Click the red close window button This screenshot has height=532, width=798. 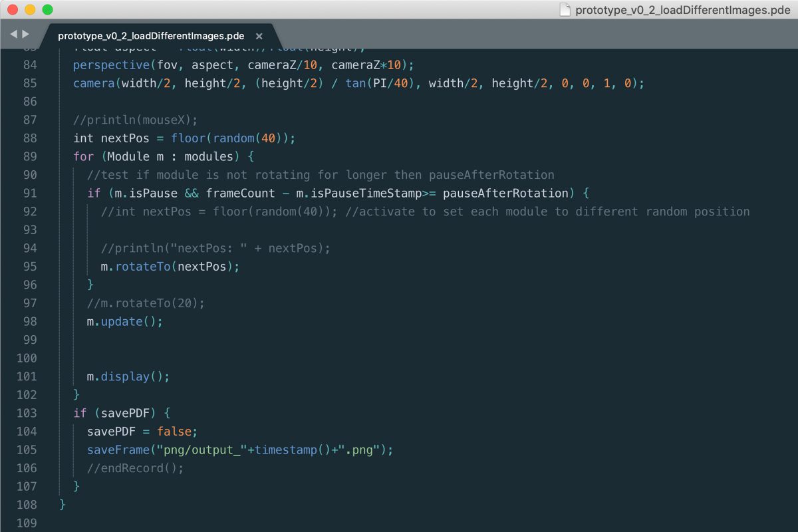13,10
